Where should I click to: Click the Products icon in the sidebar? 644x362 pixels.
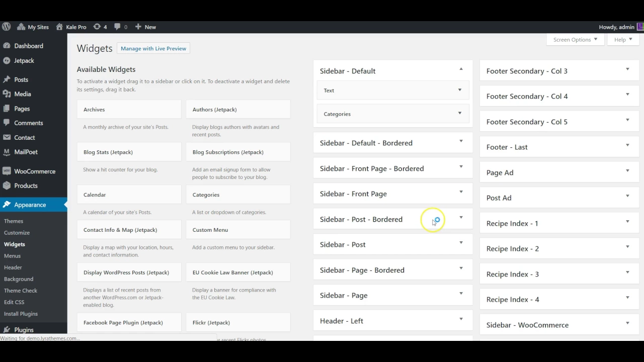pyautogui.click(x=7, y=186)
